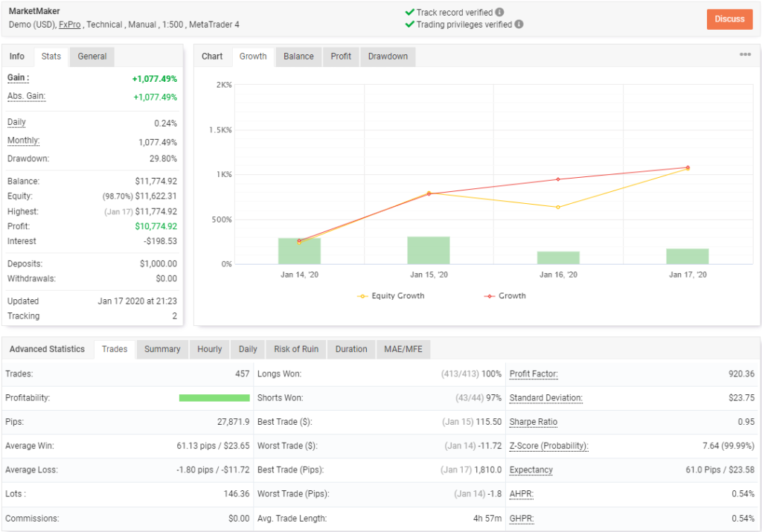Click the Jan 14 green bar in chart
This screenshot has height=532, width=762.
[x=299, y=251]
